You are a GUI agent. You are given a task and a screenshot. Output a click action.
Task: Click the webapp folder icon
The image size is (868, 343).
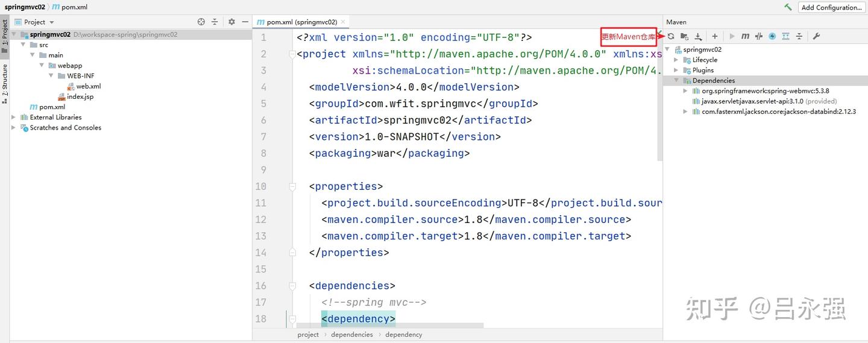[52, 65]
